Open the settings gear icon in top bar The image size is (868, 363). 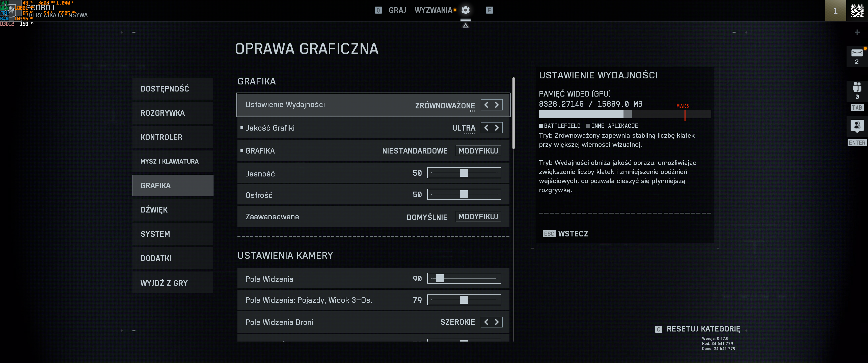[x=465, y=10]
